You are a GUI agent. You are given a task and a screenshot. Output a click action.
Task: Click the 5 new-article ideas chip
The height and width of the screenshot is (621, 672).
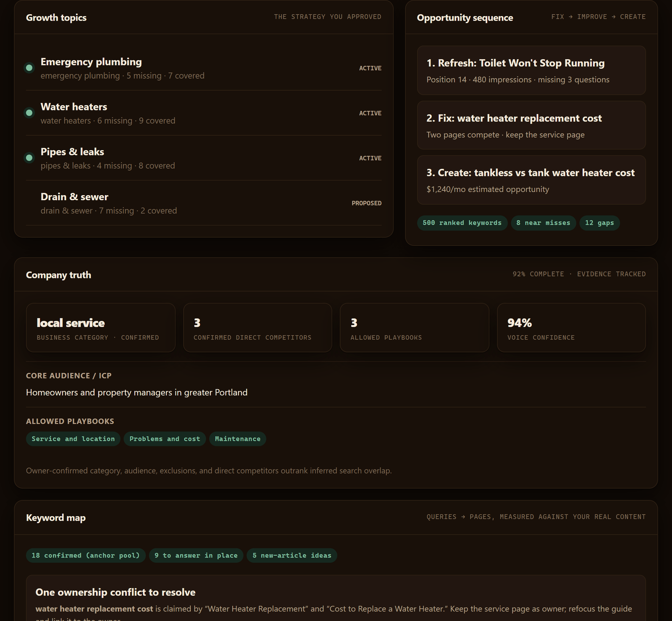[292, 555]
